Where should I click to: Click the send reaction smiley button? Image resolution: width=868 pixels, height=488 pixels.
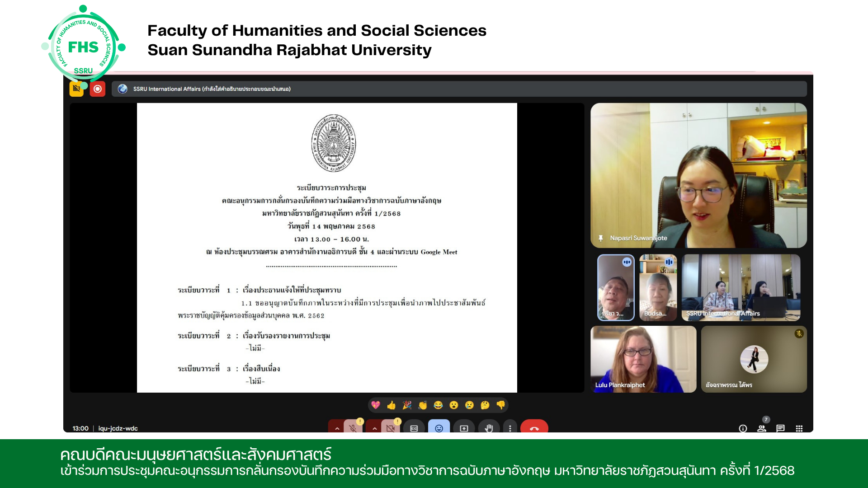pos(439,428)
